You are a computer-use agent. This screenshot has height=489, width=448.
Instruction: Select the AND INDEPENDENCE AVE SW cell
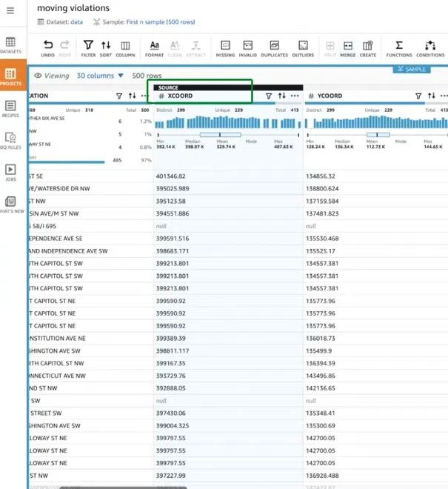[90, 251]
